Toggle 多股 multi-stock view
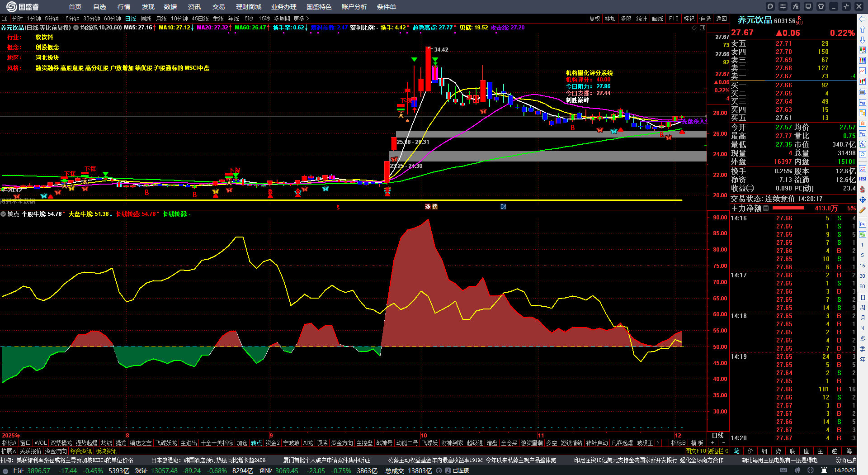The image size is (868, 475). tap(626, 19)
